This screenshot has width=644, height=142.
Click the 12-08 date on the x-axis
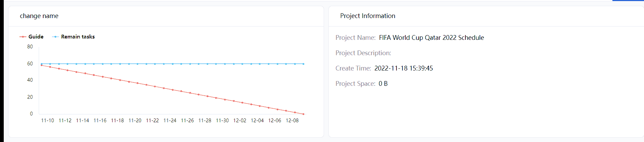point(292,121)
